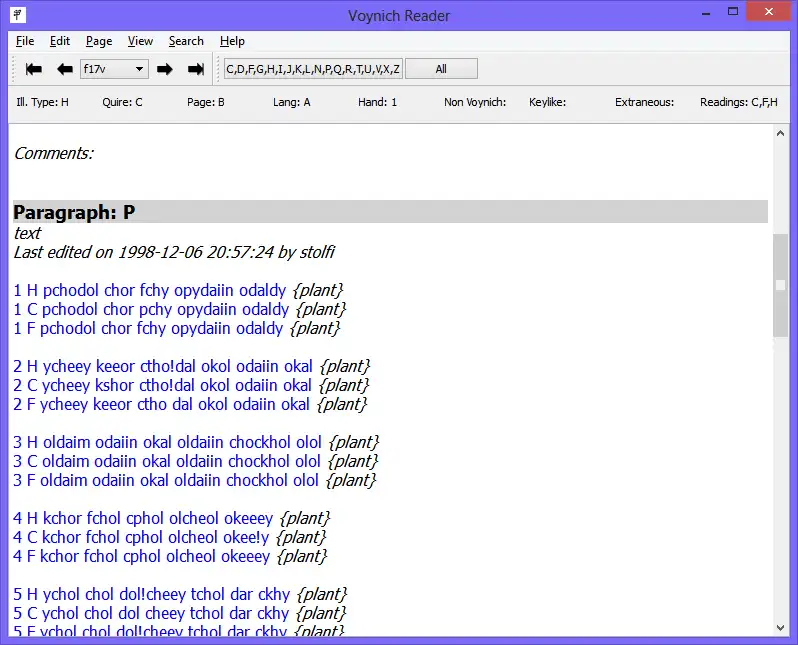Click line '5 C ychol chol dol cheey'

(x=180, y=613)
